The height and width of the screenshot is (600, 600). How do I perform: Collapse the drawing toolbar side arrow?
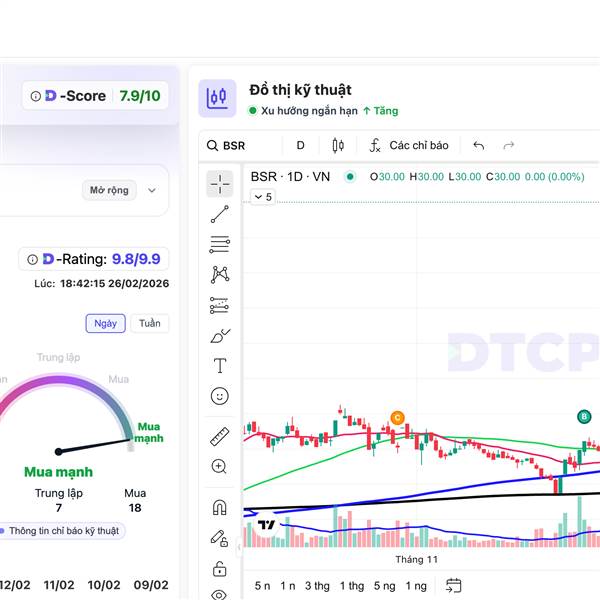pyautogui.click(x=239, y=548)
